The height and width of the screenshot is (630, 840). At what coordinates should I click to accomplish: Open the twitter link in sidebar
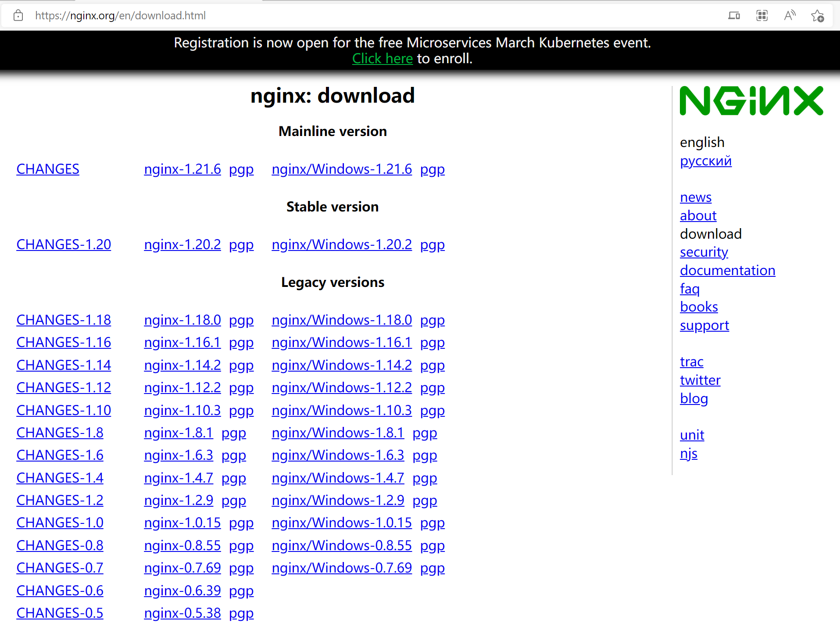tap(700, 380)
